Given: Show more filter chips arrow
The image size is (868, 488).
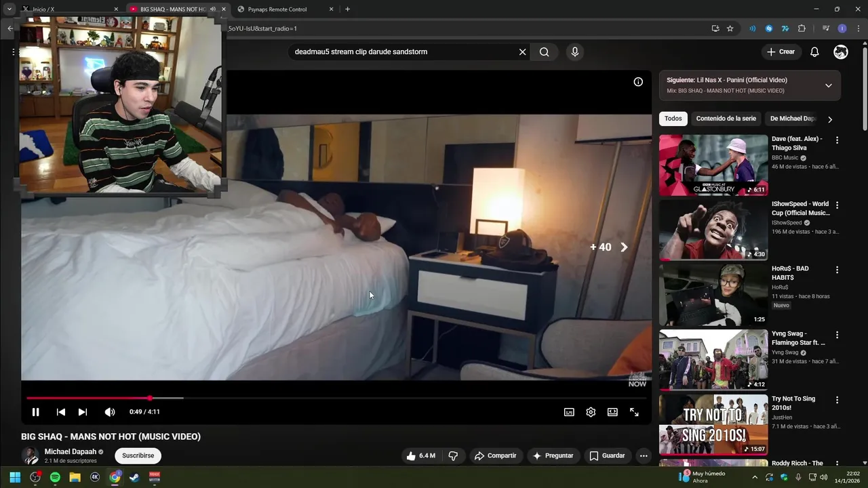Looking at the screenshot, I should pos(829,119).
